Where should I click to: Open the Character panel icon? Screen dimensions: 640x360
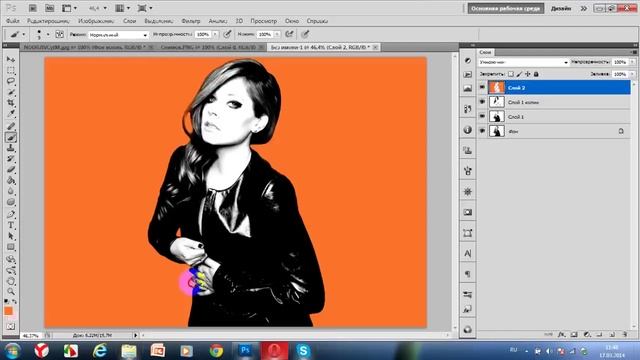468,253
